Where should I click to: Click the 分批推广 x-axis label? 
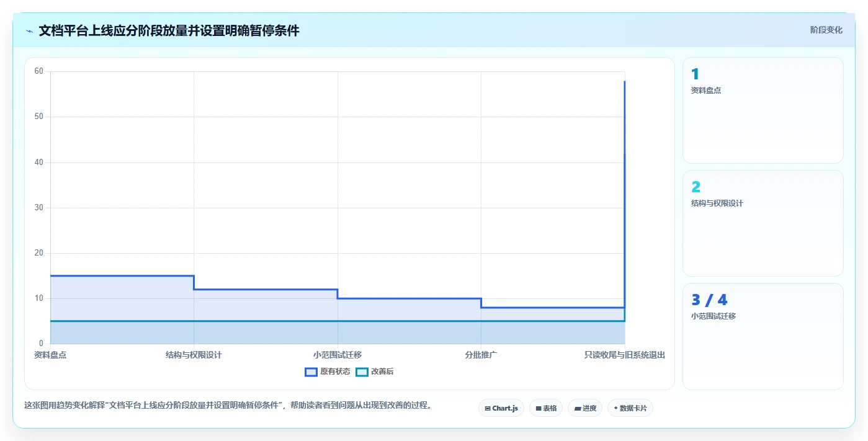pos(481,355)
